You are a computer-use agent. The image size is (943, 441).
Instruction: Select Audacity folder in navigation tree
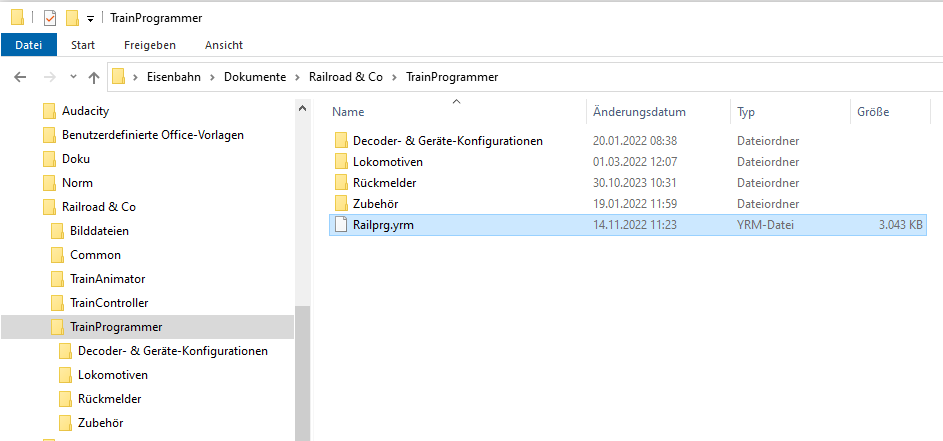point(85,111)
